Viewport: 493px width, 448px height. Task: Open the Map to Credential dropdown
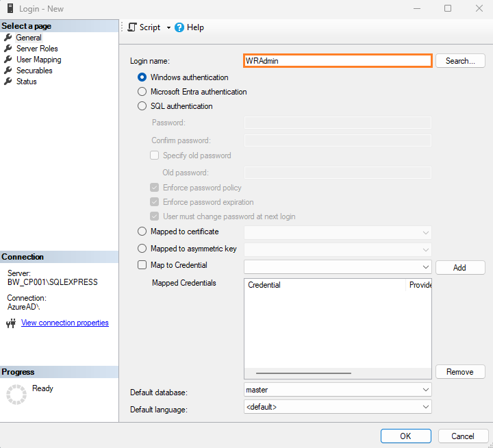click(x=338, y=267)
